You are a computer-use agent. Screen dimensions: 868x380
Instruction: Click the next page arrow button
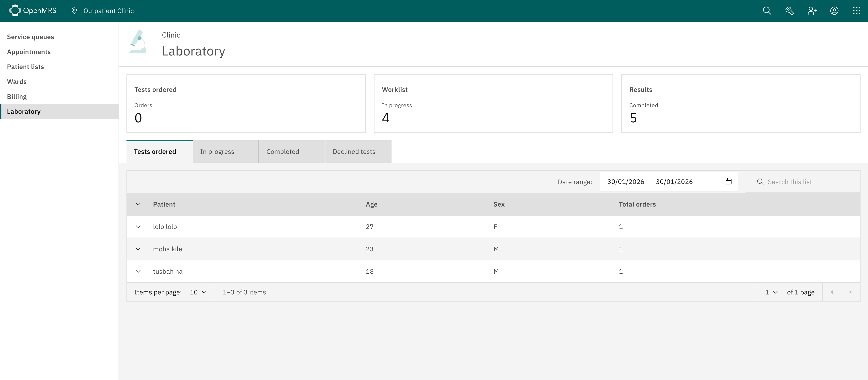(x=850, y=292)
